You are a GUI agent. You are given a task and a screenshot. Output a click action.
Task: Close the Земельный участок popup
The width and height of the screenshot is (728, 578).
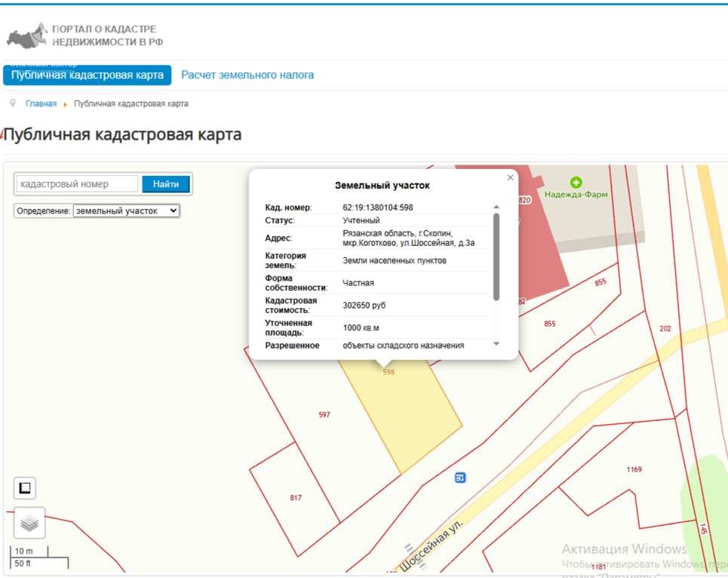(x=510, y=177)
